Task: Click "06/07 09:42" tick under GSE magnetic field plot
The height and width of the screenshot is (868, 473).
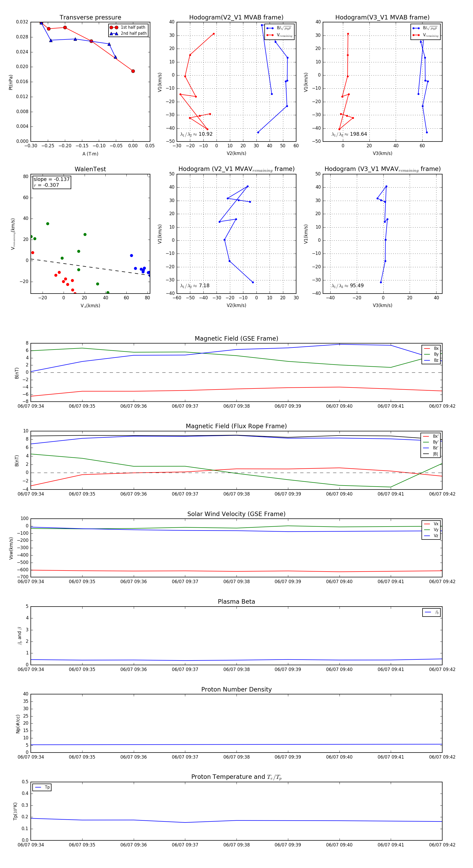Action: 442,406
